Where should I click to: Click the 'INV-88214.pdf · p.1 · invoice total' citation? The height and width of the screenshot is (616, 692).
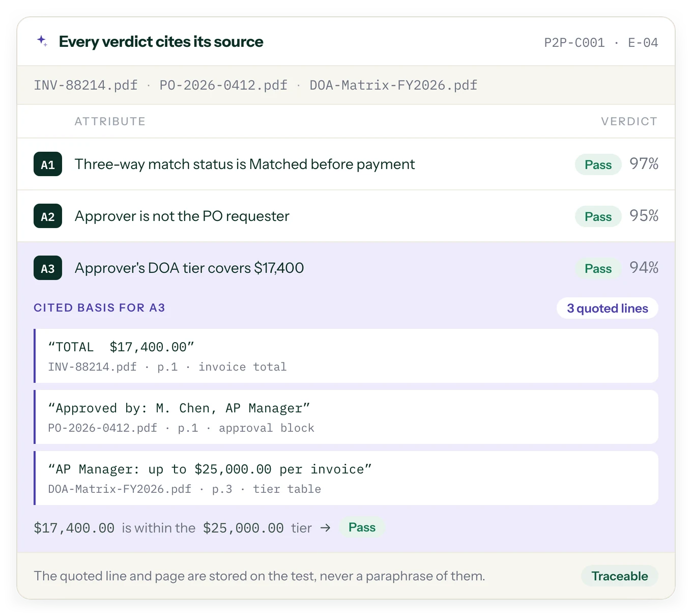(x=167, y=367)
